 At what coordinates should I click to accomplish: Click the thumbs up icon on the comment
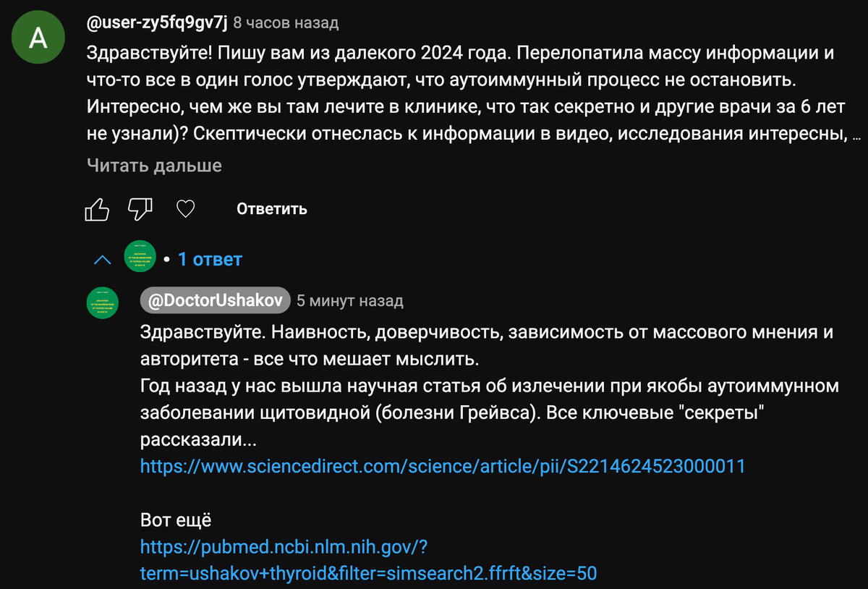click(97, 208)
